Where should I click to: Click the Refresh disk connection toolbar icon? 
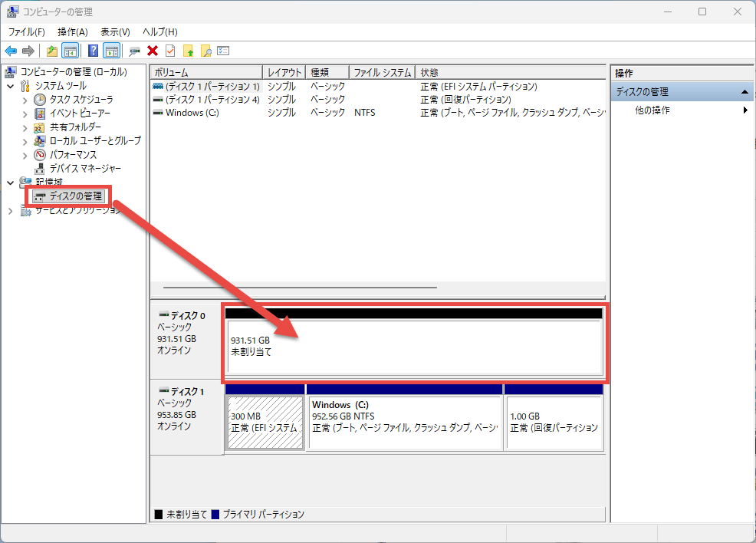[134, 51]
